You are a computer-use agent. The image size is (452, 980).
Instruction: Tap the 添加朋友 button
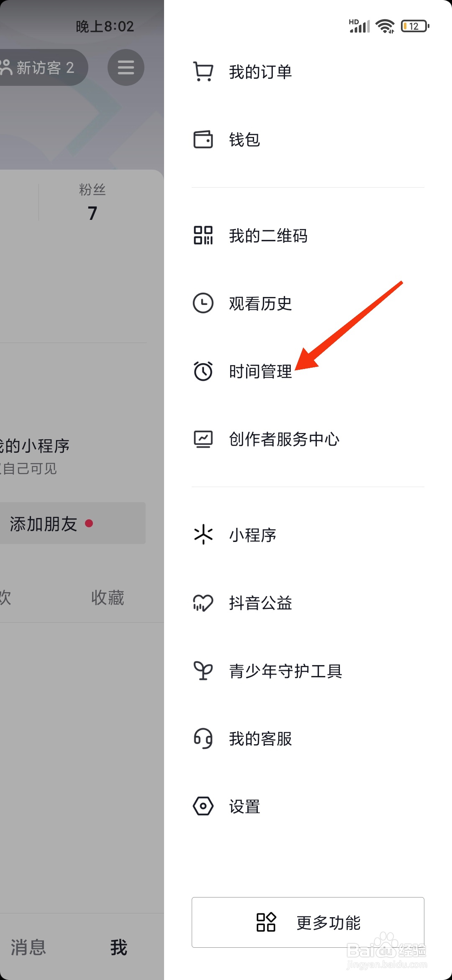50,524
